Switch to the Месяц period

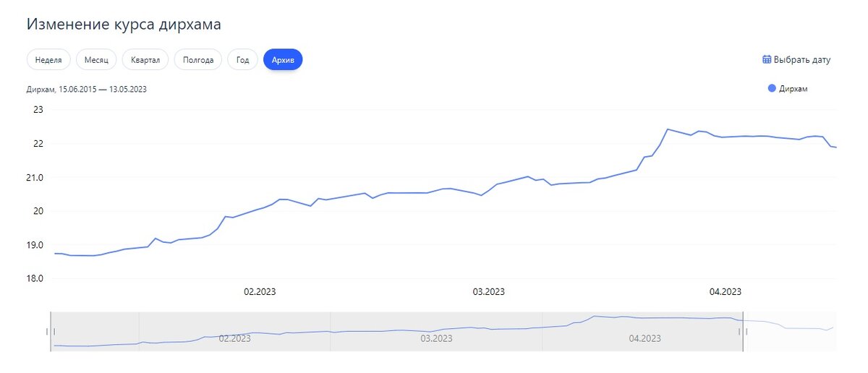pos(96,60)
